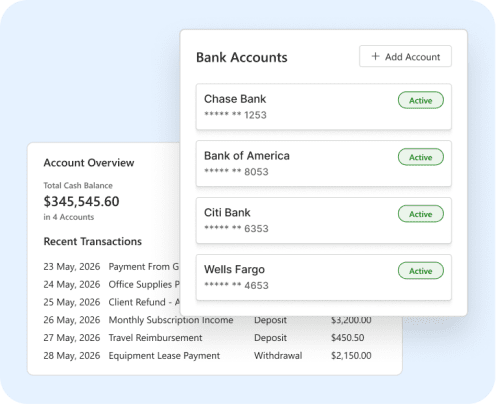Click the Bank Accounts heading
Screen dimensions: 503x404
pos(242,57)
